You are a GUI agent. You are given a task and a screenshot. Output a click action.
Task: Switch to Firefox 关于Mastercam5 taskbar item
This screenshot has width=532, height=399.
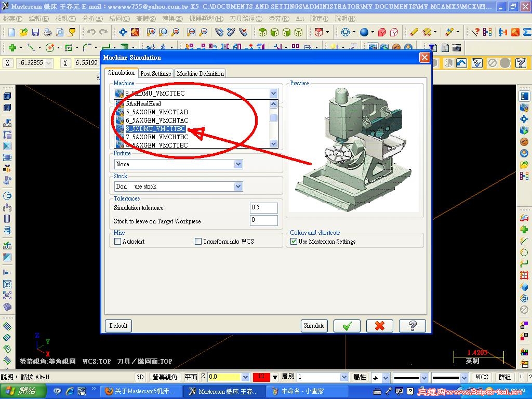pos(142,392)
